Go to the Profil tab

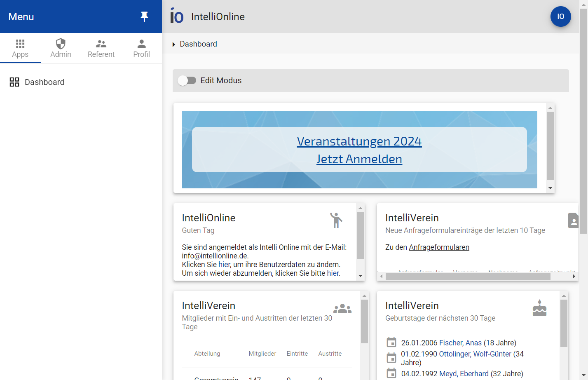point(141,48)
